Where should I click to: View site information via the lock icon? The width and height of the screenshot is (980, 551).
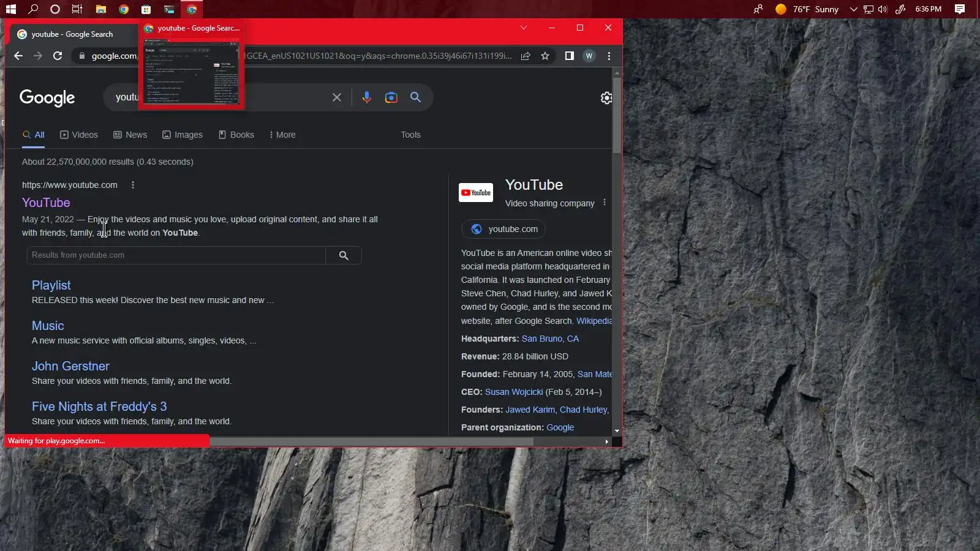(x=82, y=56)
